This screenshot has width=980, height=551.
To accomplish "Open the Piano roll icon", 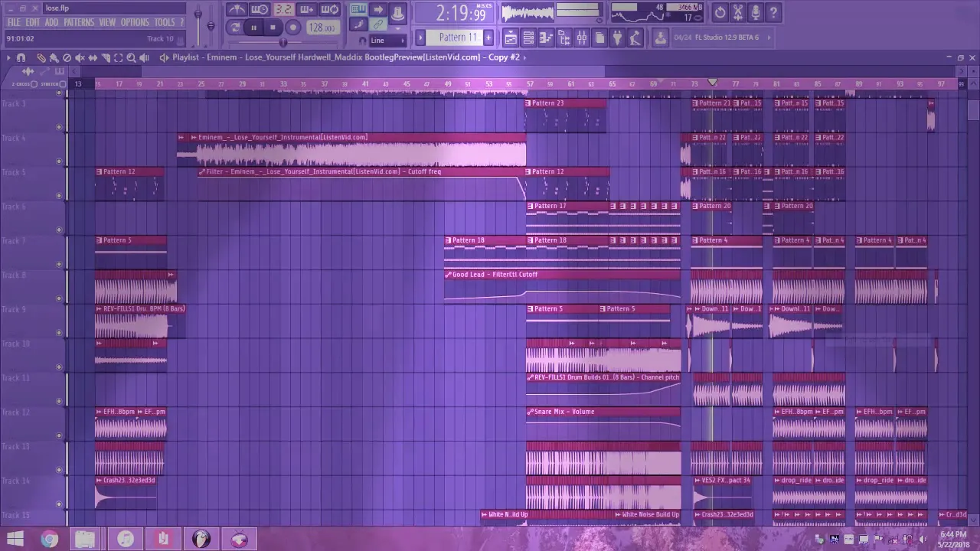I will coord(546,37).
